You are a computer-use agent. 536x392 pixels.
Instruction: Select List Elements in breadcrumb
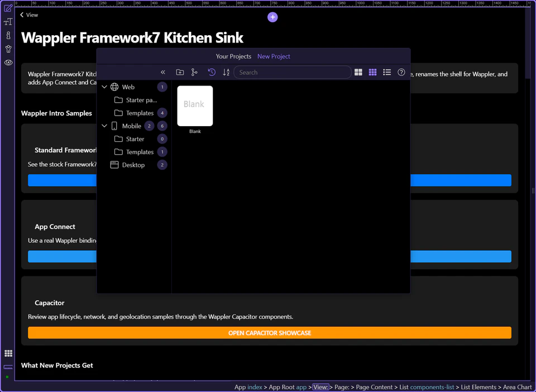478,387
